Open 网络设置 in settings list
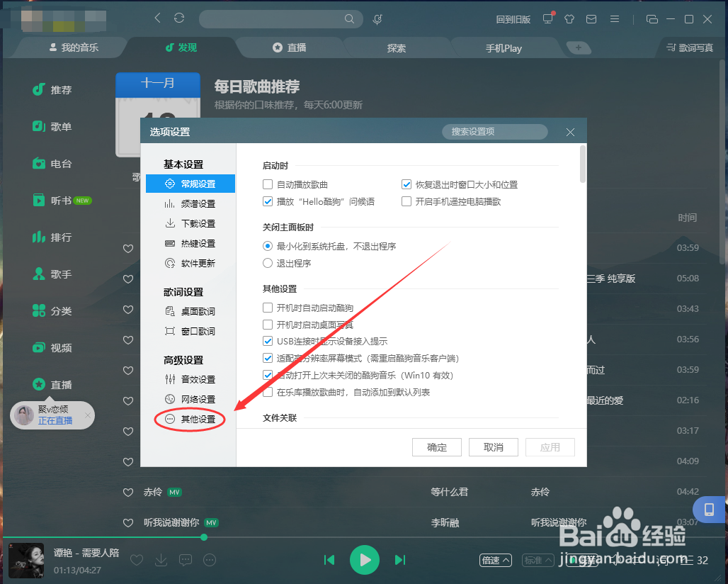The width and height of the screenshot is (728, 584). pos(190,399)
